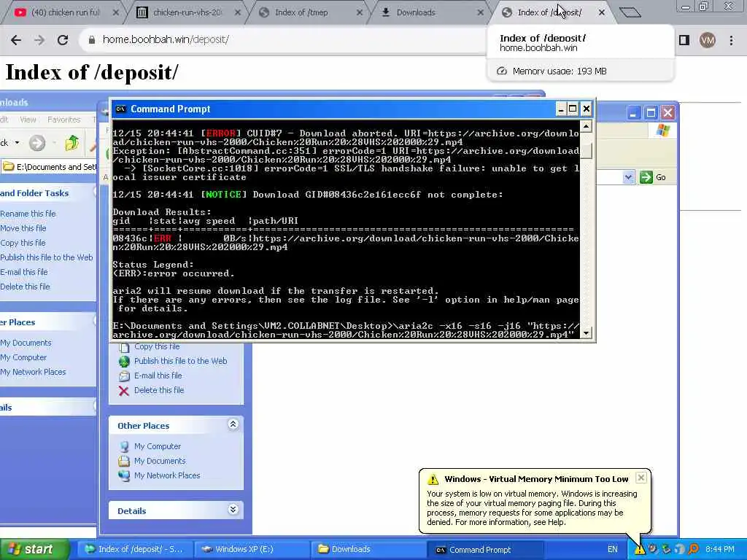The height and width of the screenshot is (560, 747).
Task: Click the Copy this file page icon
Action: click(124, 347)
